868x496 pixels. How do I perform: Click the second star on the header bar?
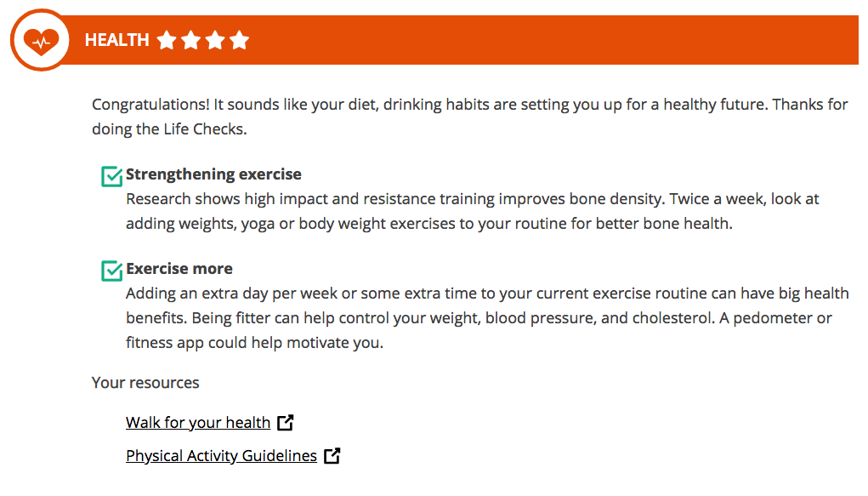point(191,39)
